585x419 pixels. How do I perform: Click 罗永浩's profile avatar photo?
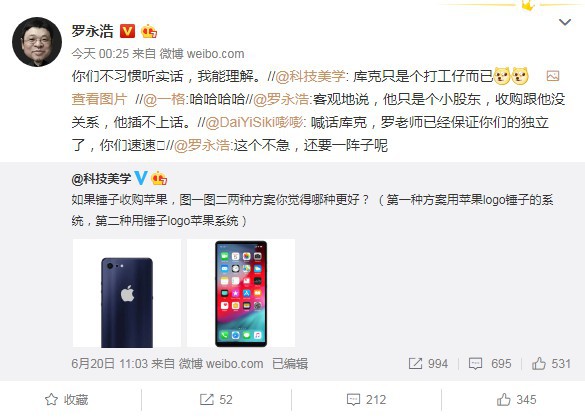[37, 42]
